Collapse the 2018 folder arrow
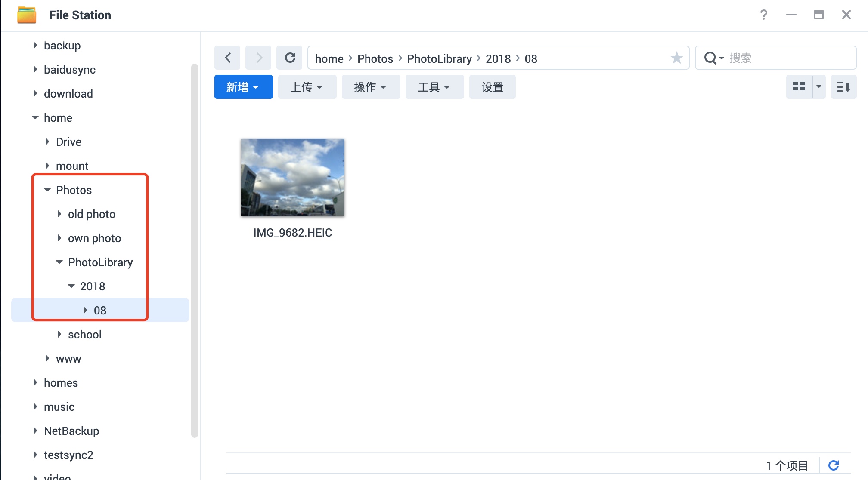Viewport: 868px width, 480px height. click(x=71, y=286)
